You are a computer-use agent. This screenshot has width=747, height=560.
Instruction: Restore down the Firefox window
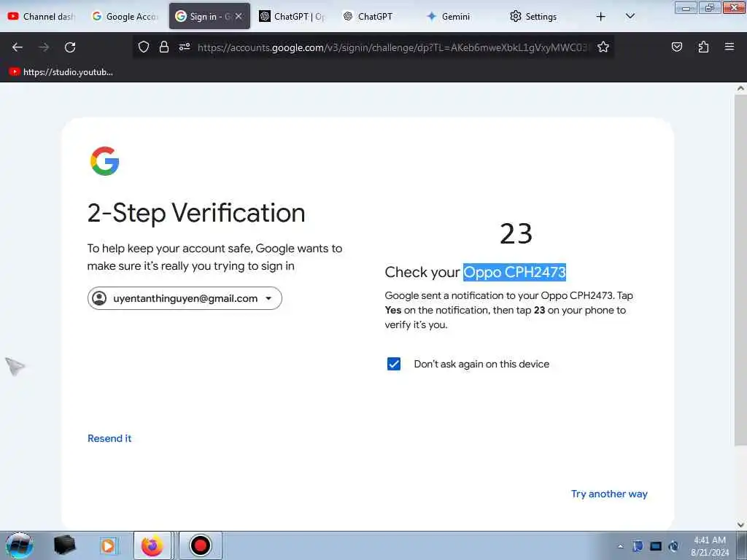click(x=709, y=8)
